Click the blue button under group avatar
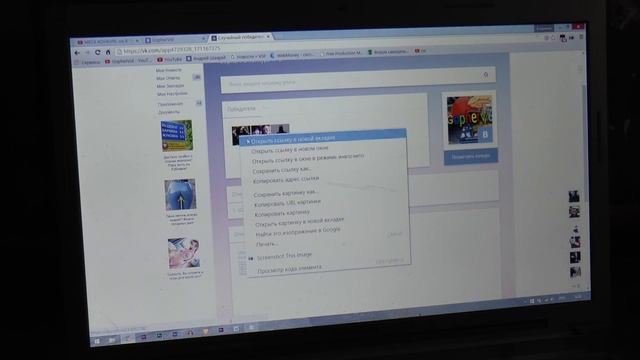This screenshot has height=360, width=640. coord(471,157)
